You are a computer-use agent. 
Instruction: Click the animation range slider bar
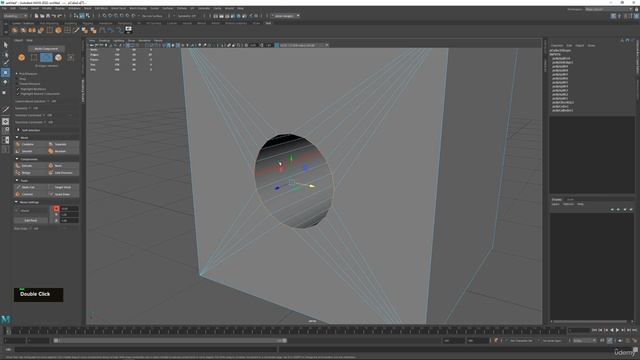[x=170, y=340]
